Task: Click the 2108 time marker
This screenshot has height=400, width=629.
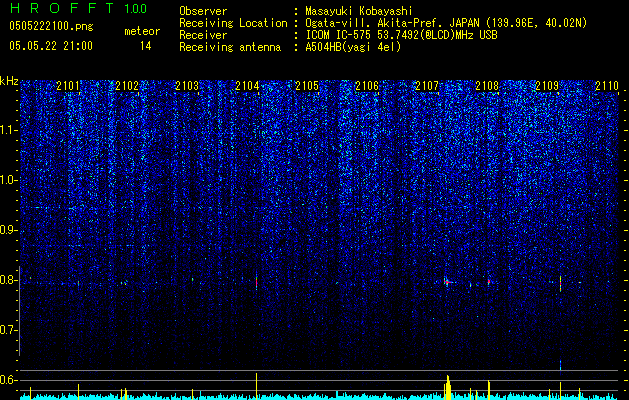Action: (487, 85)
